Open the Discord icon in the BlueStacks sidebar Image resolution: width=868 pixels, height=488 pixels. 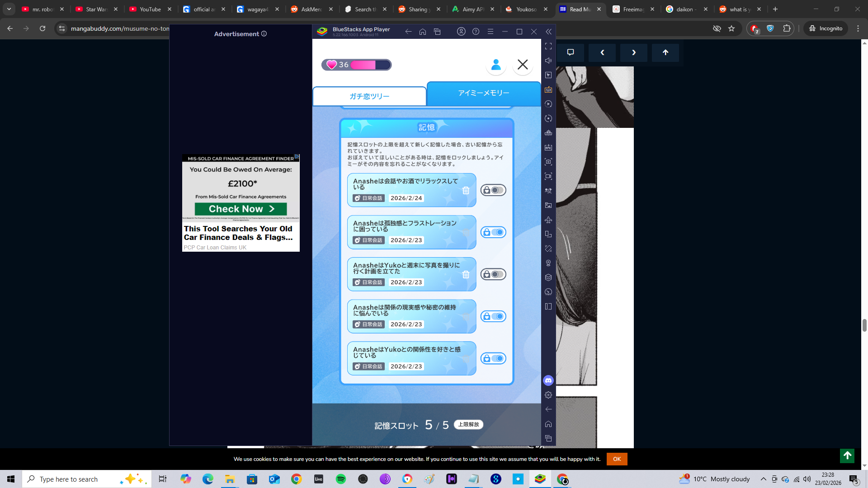click(x=548, y=380)
